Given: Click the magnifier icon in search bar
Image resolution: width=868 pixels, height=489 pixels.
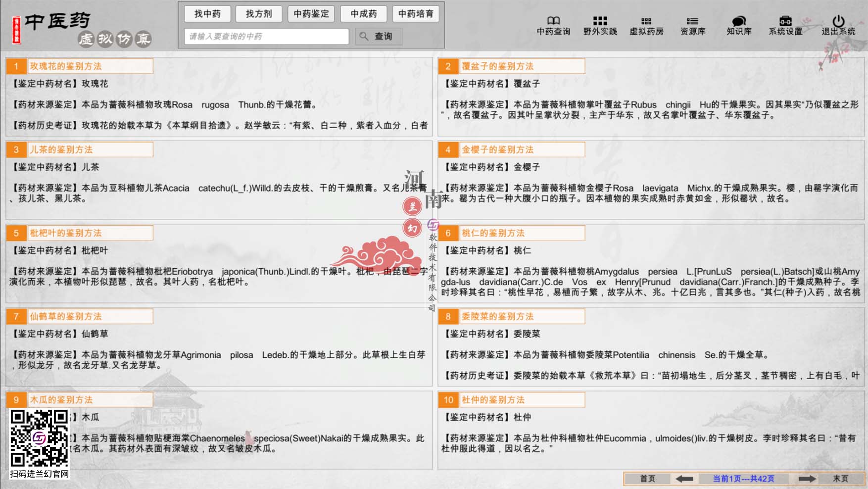Looking at the screenshot, I should (364, 36).
